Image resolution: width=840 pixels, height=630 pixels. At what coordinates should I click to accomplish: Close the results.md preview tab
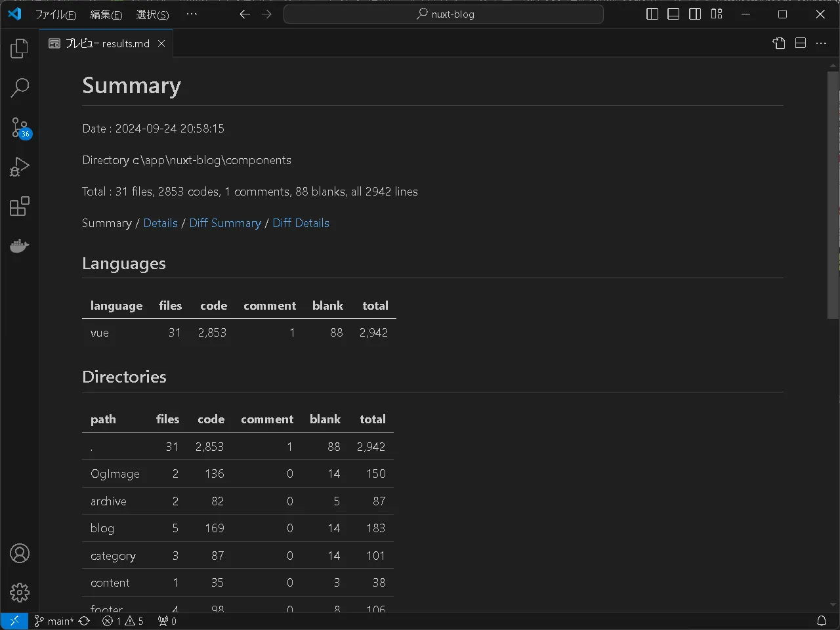coord(161,43)
